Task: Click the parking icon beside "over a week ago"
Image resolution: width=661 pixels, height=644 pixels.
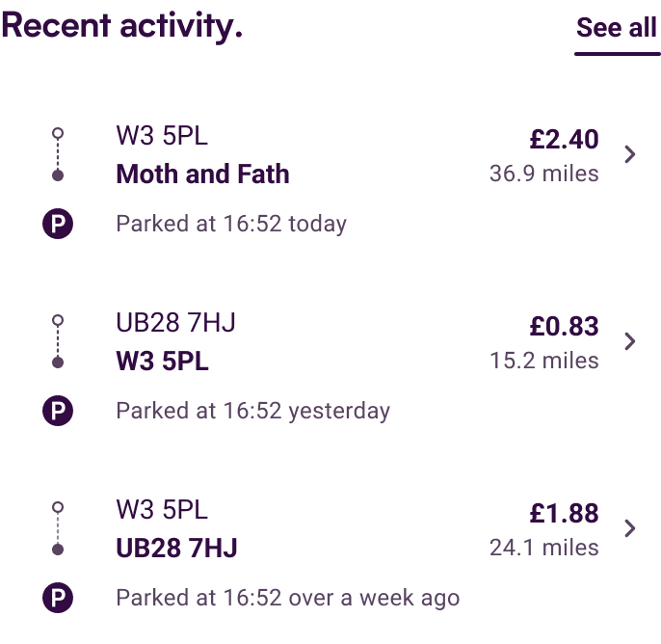Action: (58, 599)
